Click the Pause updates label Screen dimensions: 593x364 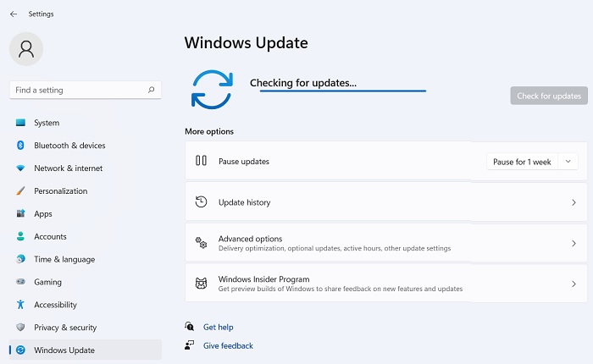pos(244,162)
